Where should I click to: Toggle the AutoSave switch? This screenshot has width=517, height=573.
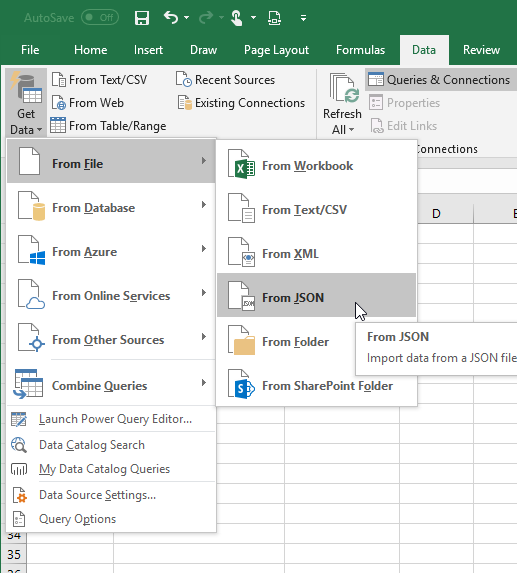(100, 18)
